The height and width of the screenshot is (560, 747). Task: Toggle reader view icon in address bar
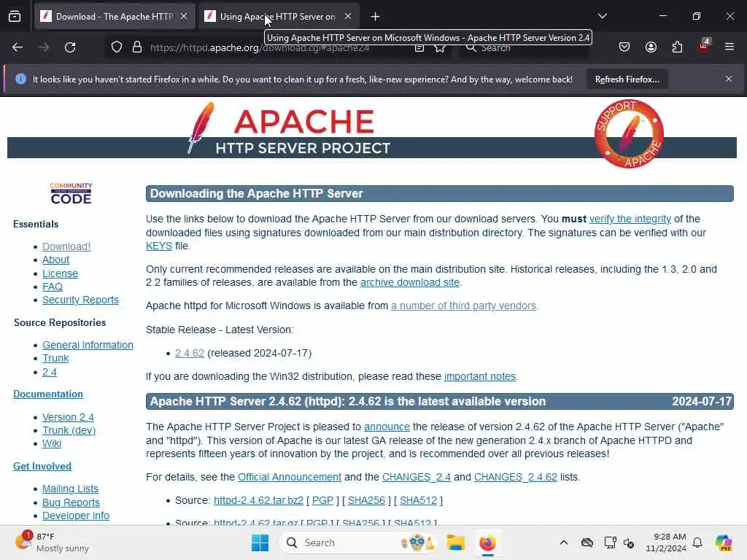[x=419, y=47]
